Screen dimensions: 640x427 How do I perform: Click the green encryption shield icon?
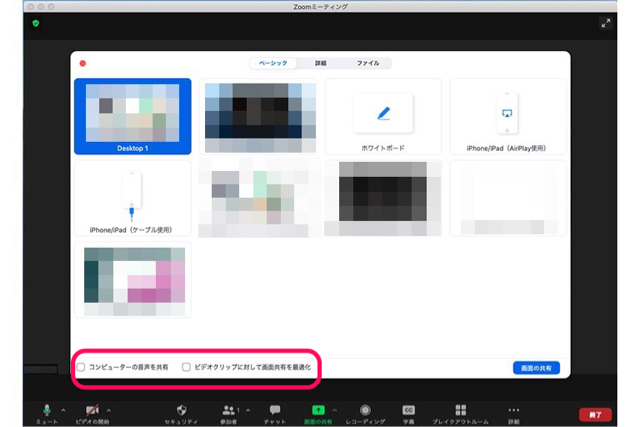point(36,23)
